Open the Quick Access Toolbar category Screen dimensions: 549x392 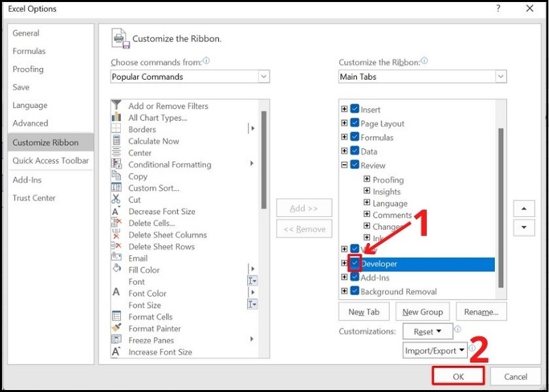[x=51, y=161]
